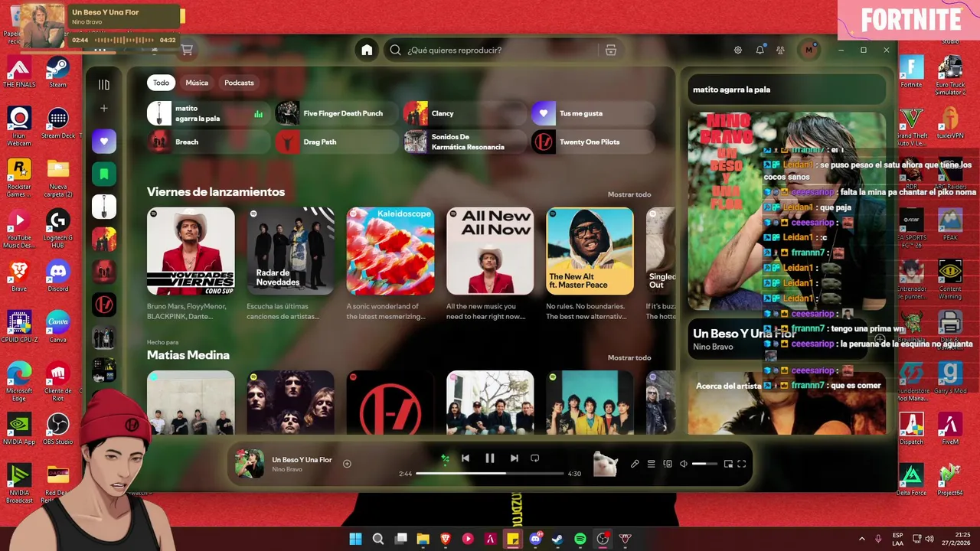The width and height of the screenshot is (980, 551).
Task: Show hidden system tray icons chevron
Action: (861, 539)
